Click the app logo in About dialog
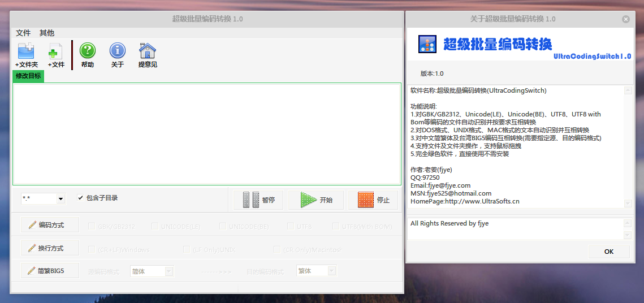644x303 pixels. (x=427, y=44)
